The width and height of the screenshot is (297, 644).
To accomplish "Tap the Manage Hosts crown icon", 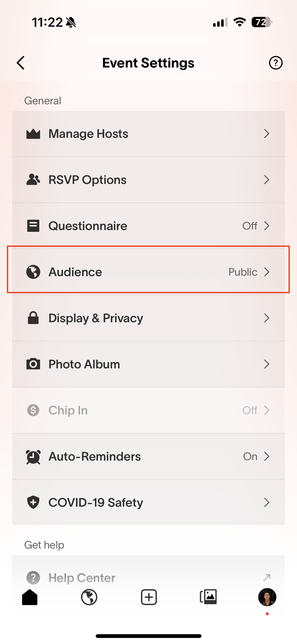I will click(33, 134).
